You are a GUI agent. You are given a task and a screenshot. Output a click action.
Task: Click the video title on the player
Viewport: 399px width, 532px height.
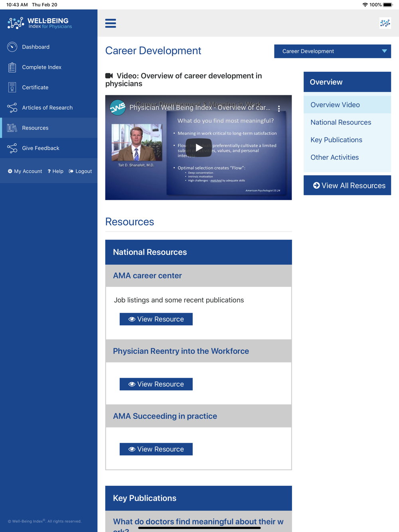click(199, 108)
